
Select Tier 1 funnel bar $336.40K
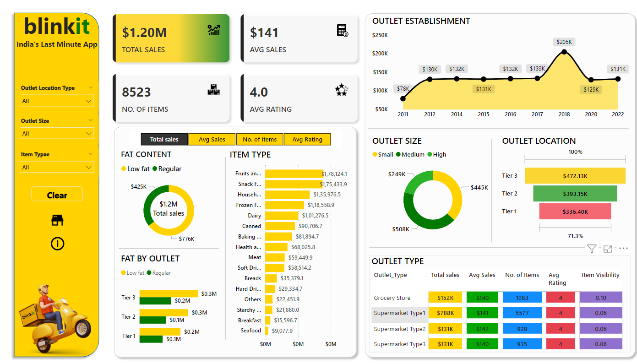tap(575, 212)
